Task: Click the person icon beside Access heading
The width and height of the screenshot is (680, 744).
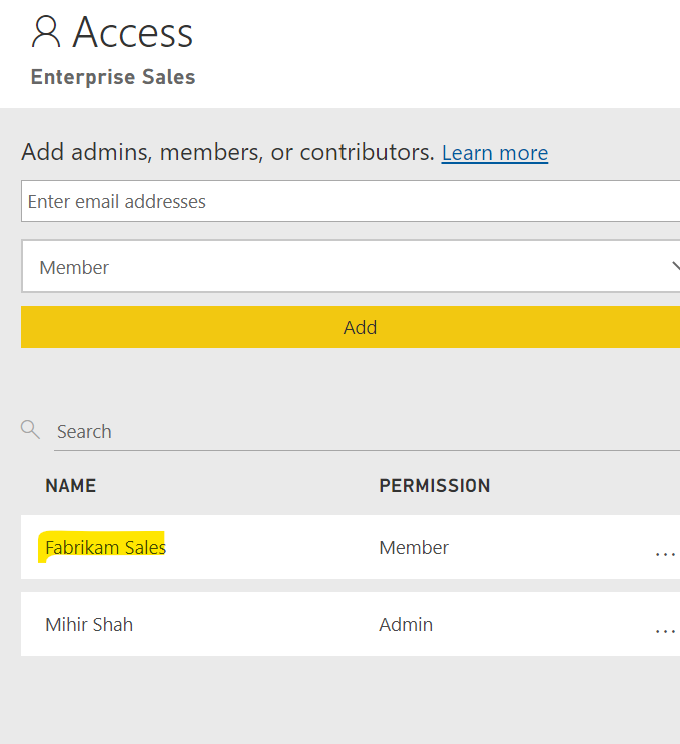Action: [x=46, y=32]
